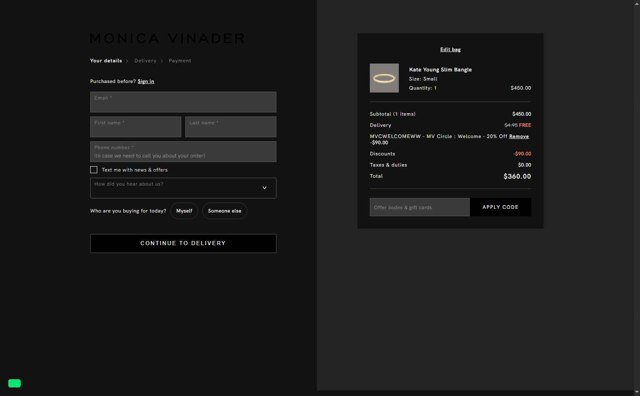Go to the Your details step
Screen dimensions: 640x396
(106, 61)
